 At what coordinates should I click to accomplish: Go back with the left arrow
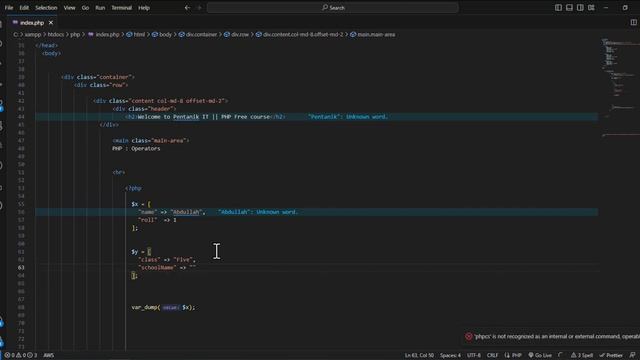point(187,7)
